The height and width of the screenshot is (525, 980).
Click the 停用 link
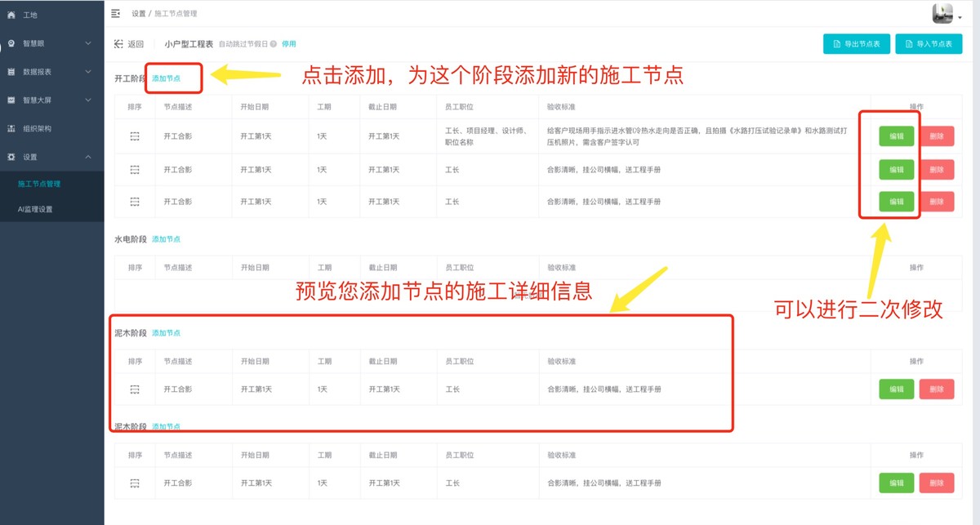[x=289, y=44]
